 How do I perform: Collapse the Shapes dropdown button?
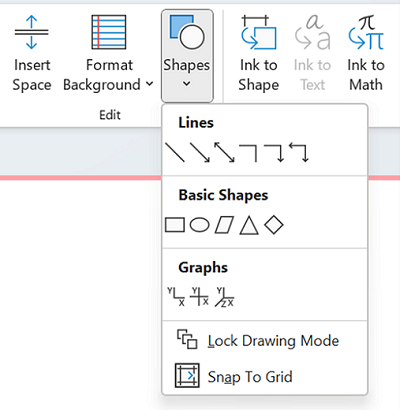tap(187, 56)
